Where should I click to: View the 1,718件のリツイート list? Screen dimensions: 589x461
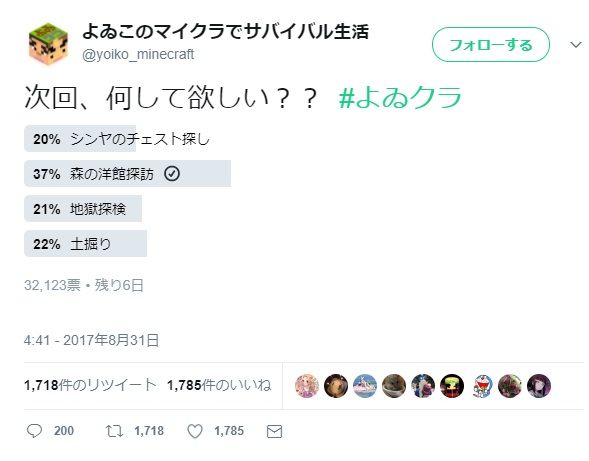pos(90,385)
